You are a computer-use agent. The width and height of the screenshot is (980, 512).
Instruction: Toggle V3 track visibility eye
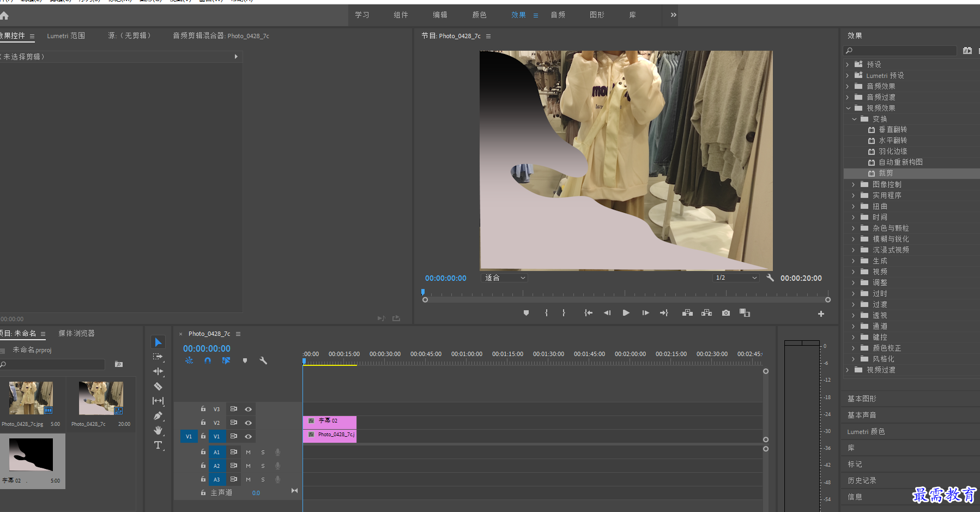249,409
